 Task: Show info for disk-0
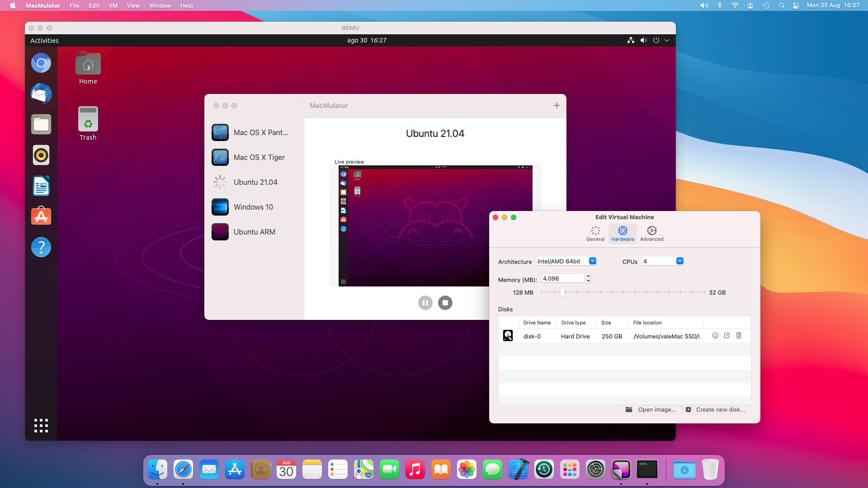tap(715, 336)
